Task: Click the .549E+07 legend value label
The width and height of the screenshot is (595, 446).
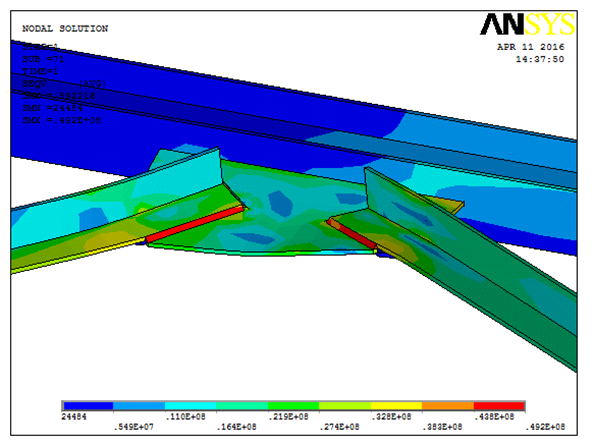Action: coord(134,427)
